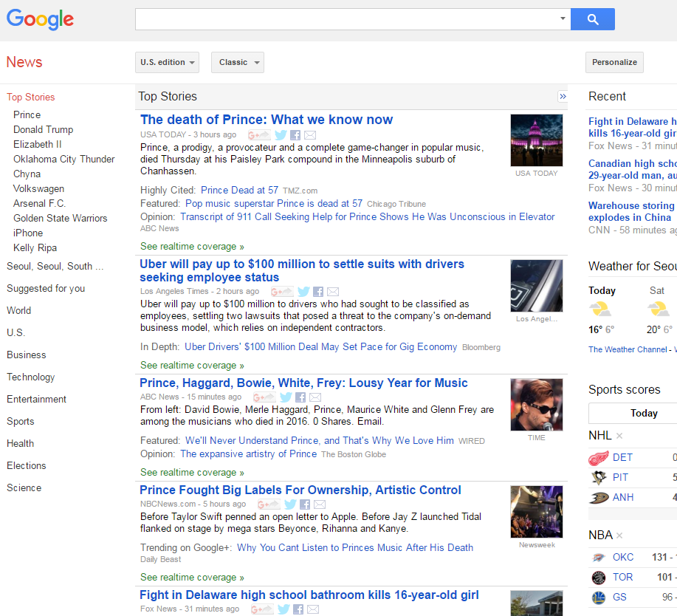Share Lousy Year for Music on Facebook

(300, 397)
